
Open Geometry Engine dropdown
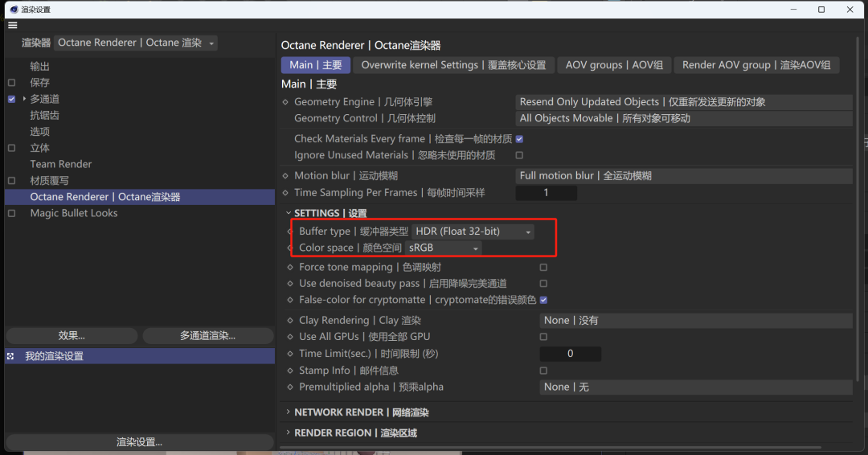click(684, 102)
